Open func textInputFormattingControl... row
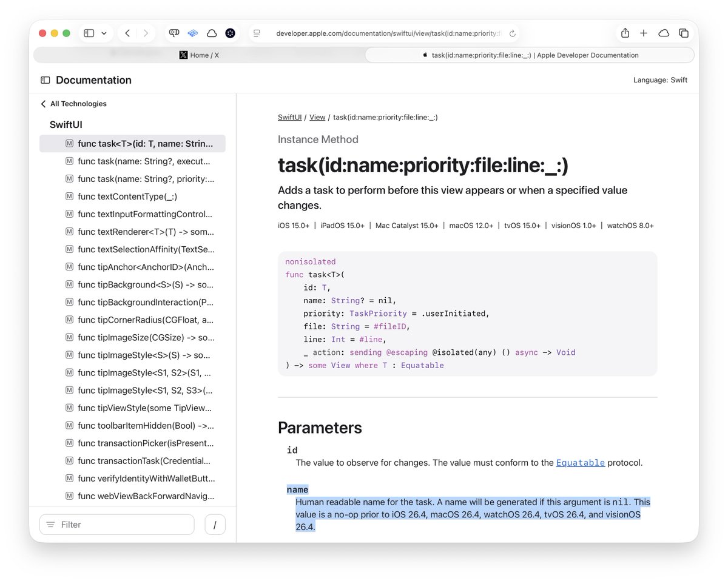Screen dimensions: 728x581 tap(132, 214)
